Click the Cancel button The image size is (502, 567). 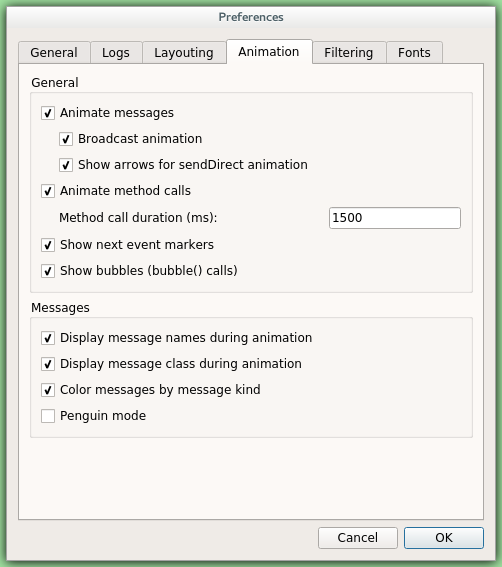click(x=358, y=538)
